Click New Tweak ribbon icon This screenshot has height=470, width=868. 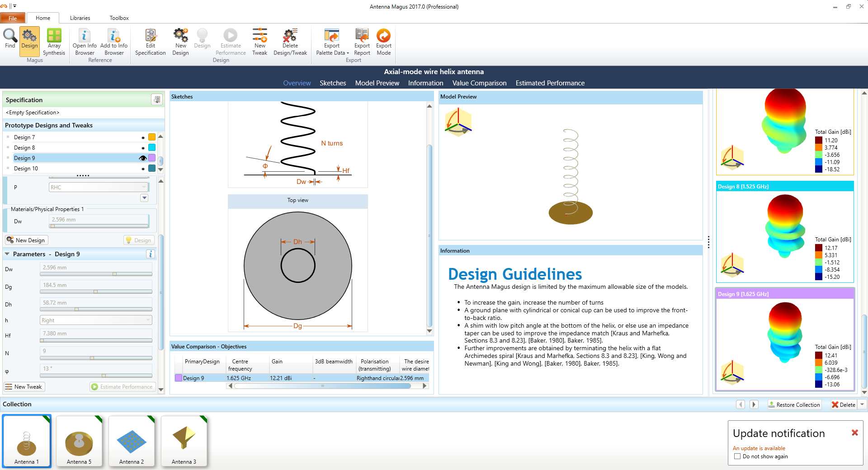point(259,35)
